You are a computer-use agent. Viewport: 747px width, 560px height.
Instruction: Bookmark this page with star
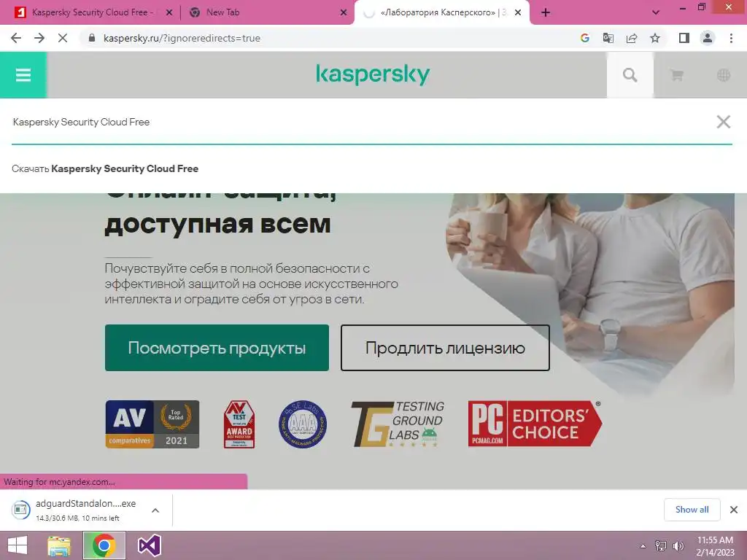[655, 38]
